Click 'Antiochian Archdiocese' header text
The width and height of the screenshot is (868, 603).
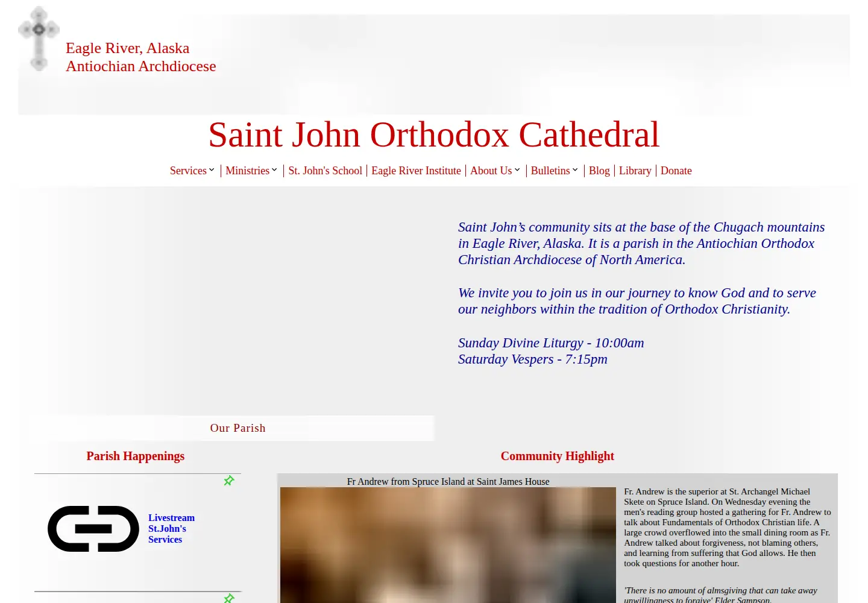(141, 66)
